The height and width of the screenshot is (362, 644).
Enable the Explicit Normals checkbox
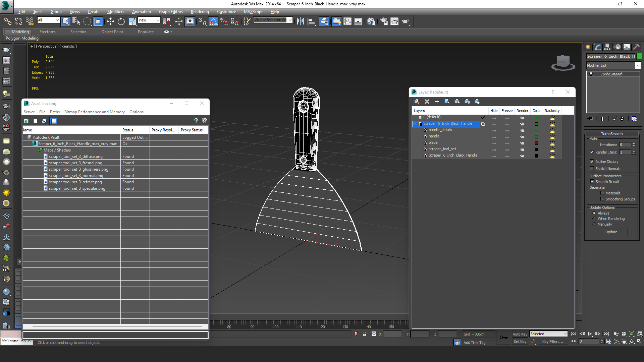(x=592, y=169)
